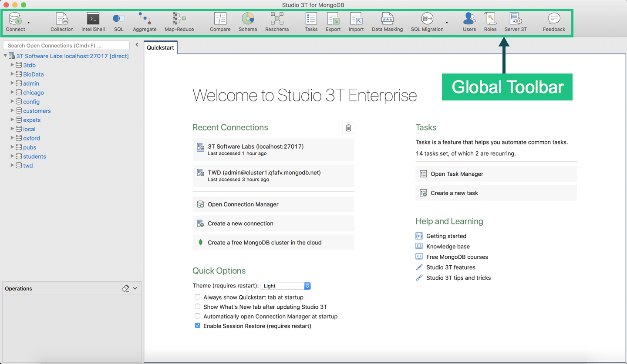This screenshot has width=627, height=364.
Task: Disable Enable Session Restore
Action: pyautogui.click(x=197, y=325)
